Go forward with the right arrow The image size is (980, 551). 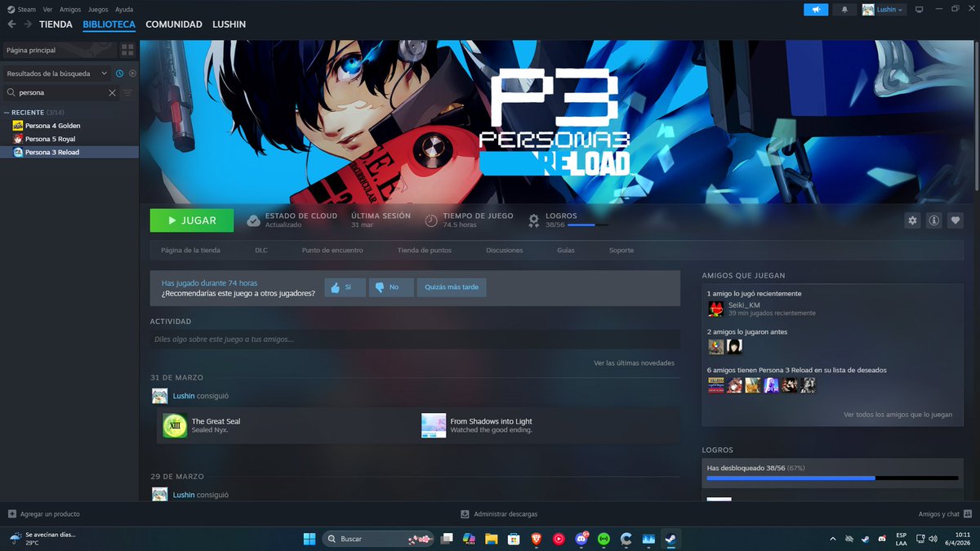click(x=27, y=24)
